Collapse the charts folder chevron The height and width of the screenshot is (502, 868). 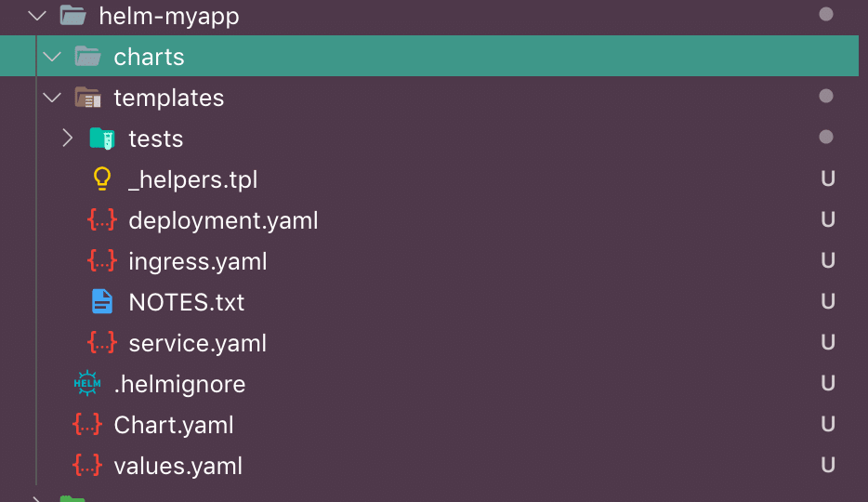pos(52,57)
